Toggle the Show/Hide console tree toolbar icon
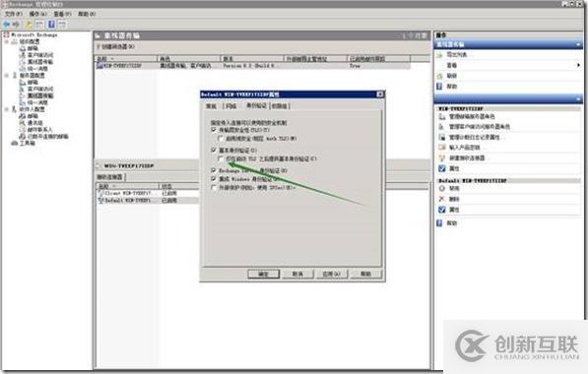The height and width of the screenshot is (374, 588). coord(39,25)
